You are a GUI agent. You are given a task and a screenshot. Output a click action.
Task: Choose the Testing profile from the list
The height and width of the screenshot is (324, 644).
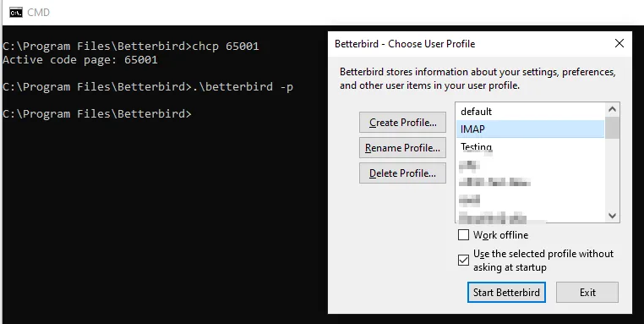coord(530,147)
